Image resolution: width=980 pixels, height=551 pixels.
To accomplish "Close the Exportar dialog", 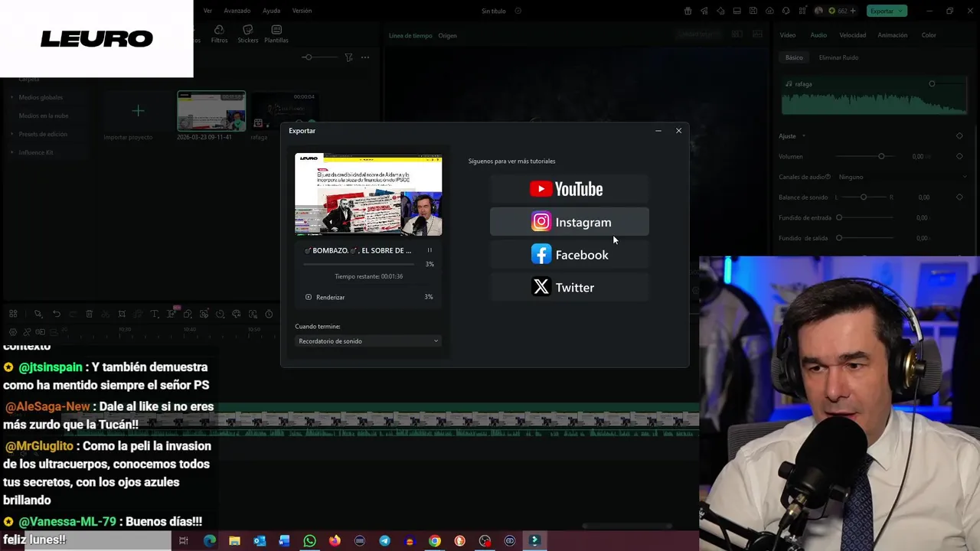I will (678, 131).
